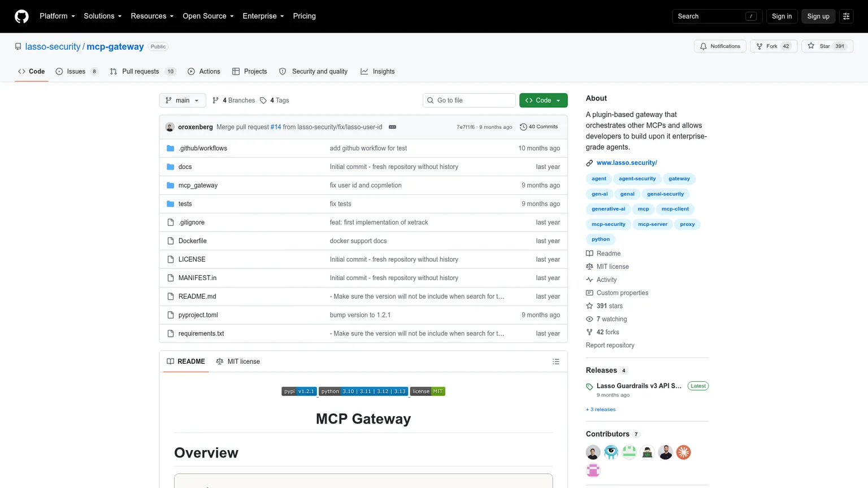Star the mcp-gateway repository
Image resolution: width=868 pixels, height=488 pixels.
827,46
